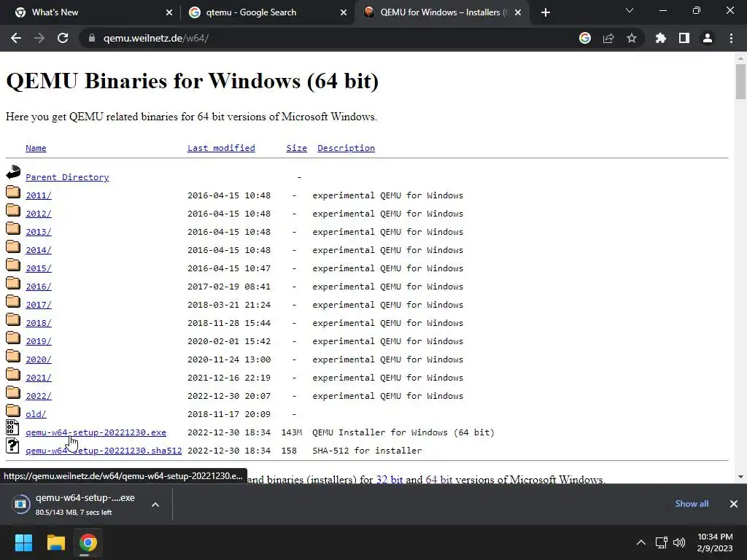Open the 2012/ folder link
This screenshot has width=747, height=560.
pyautogui.click(x=39, y=214)
